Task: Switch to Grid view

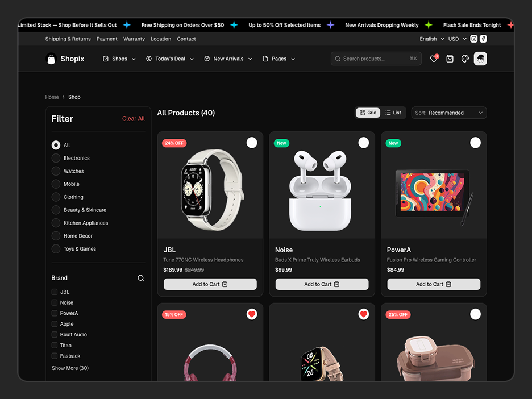Action: pyautogui.click(x=368, y=113)
